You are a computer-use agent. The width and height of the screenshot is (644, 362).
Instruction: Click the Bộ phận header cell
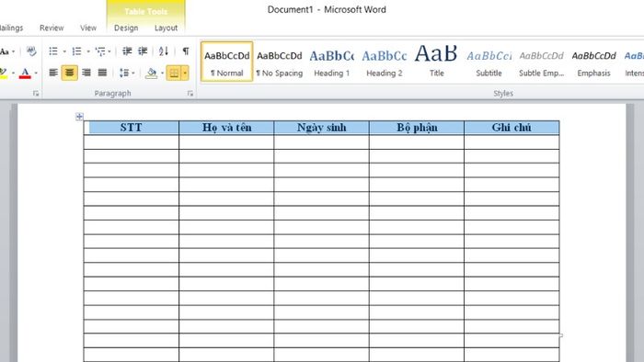coord(417,128)
